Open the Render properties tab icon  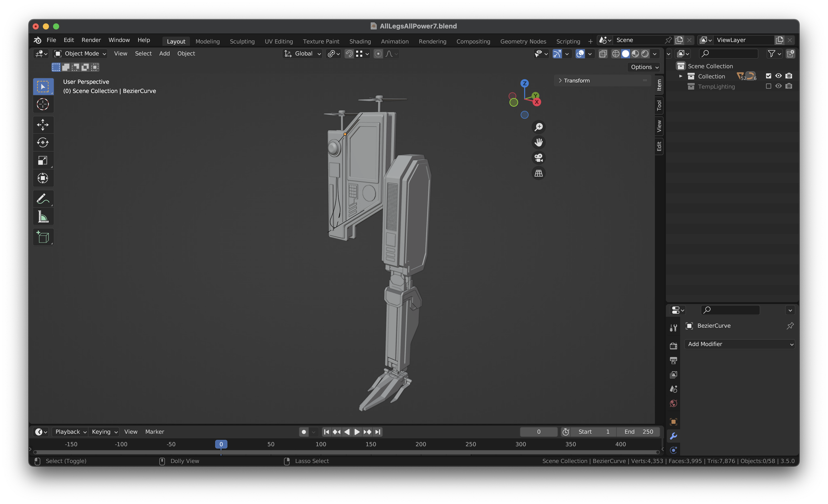(673, 346)
